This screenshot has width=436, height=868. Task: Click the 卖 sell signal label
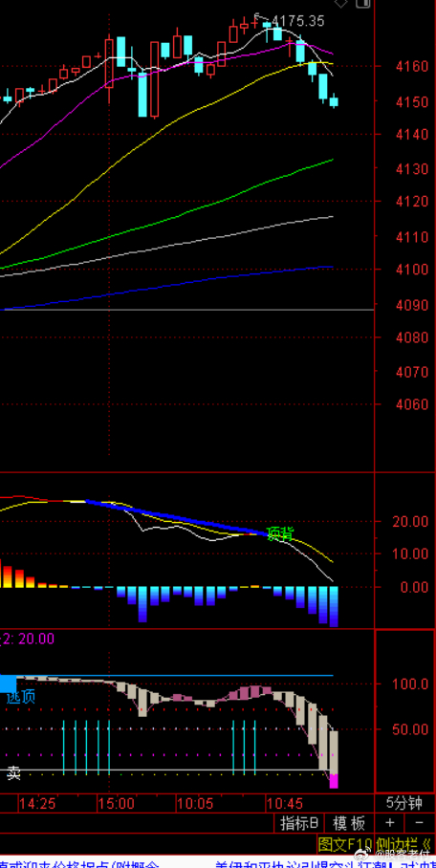tap(13, 773)
